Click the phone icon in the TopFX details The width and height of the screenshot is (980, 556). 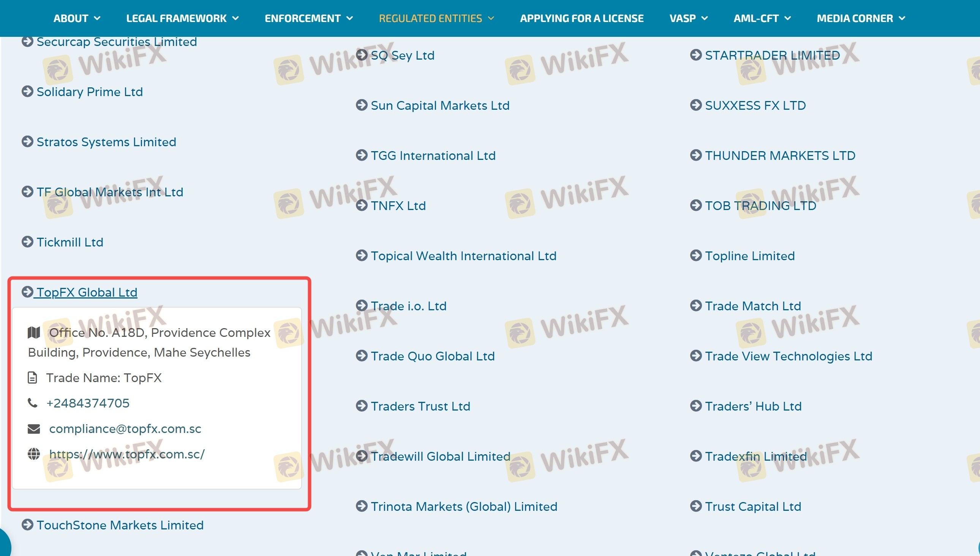coord(32,403)
